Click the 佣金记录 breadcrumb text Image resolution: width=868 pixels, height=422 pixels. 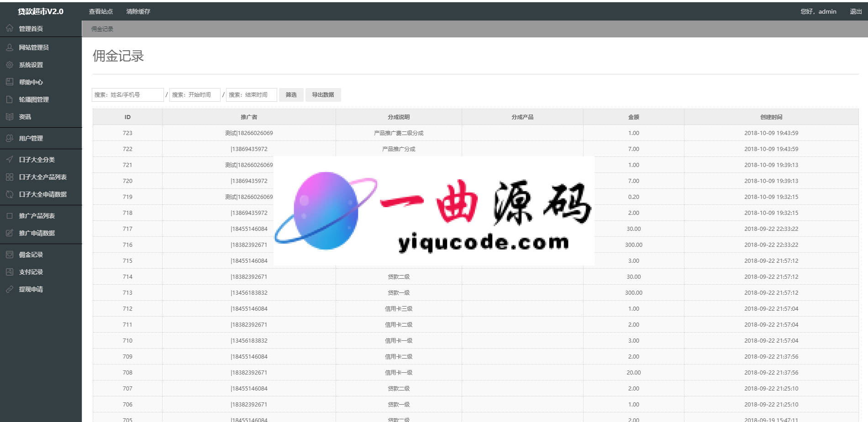pyautogui.click(x=102, y=29)
